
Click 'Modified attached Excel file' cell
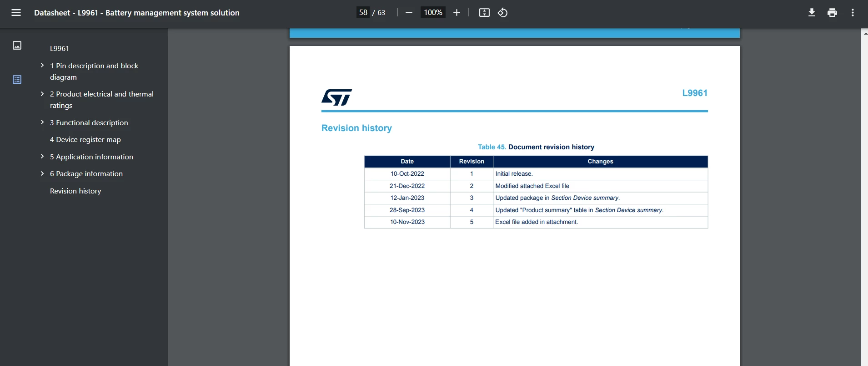pos(600,186)
